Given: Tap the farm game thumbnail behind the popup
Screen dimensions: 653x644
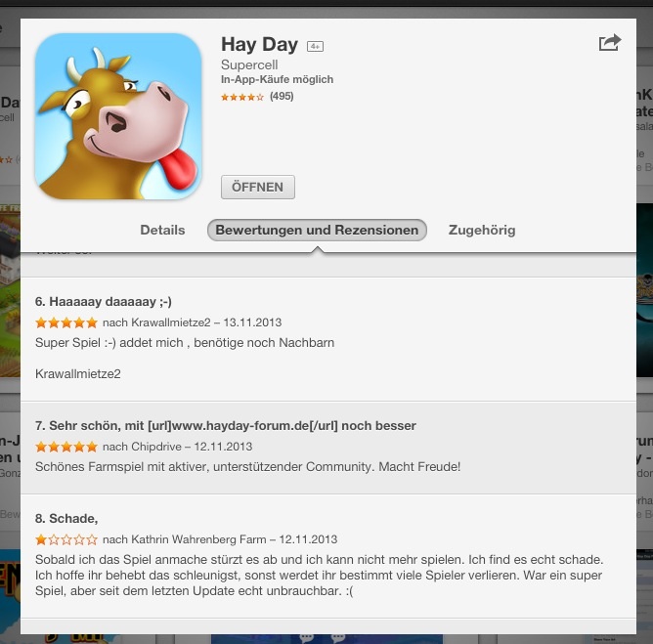Looking at the screenshot, I should pyautogui.click(x=10, y=290).
